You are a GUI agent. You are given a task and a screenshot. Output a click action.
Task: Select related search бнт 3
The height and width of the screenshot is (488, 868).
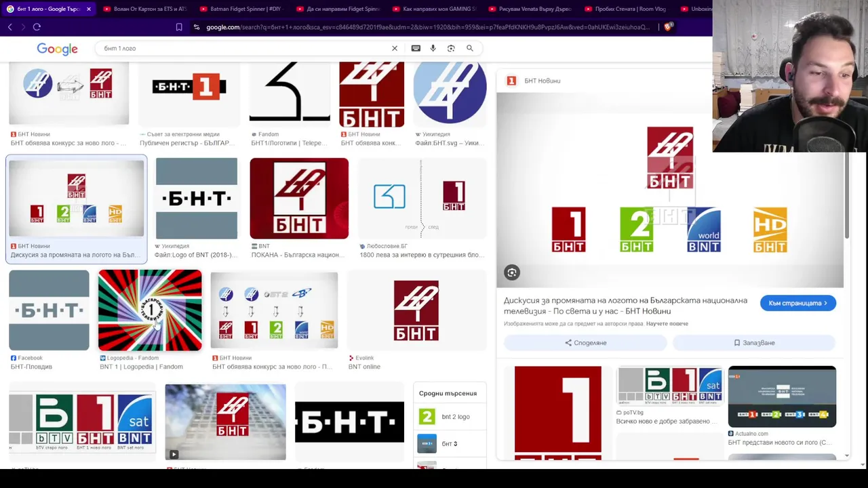click(x=449, y=444)
